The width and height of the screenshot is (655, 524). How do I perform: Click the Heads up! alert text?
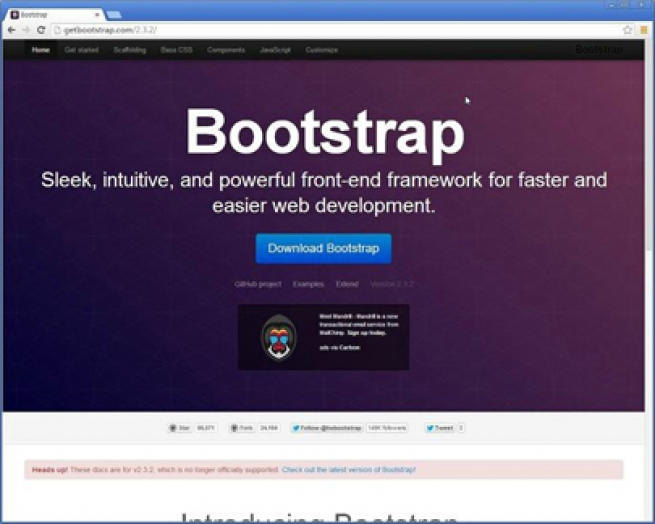(x=50, y=470)
